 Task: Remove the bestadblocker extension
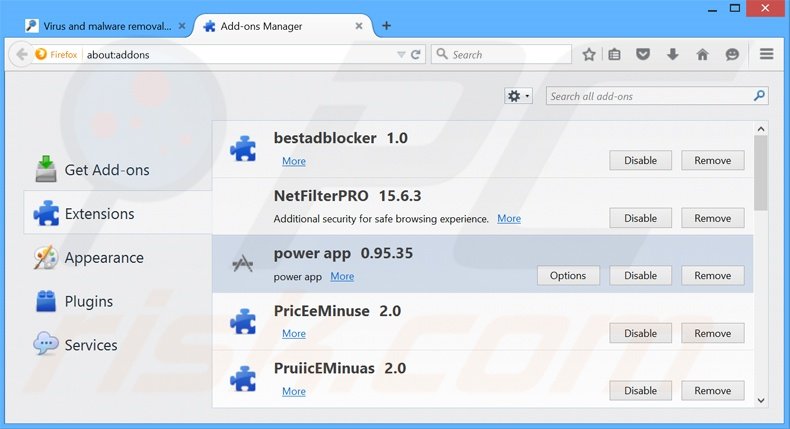coord(712,160)
